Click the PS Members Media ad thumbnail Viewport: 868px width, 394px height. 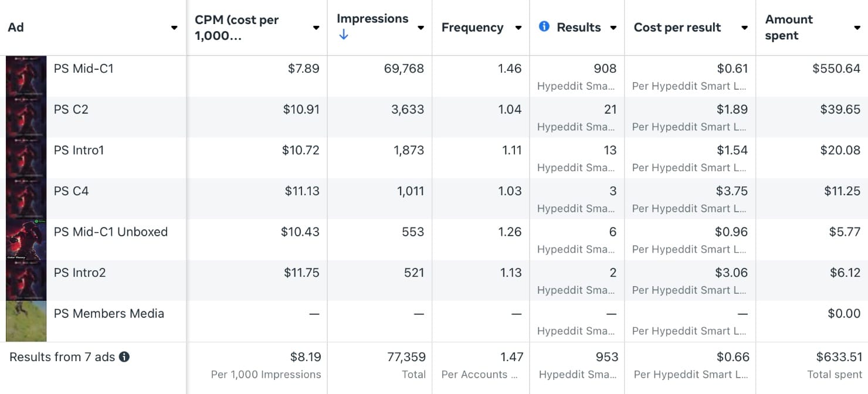click(26, 321)
